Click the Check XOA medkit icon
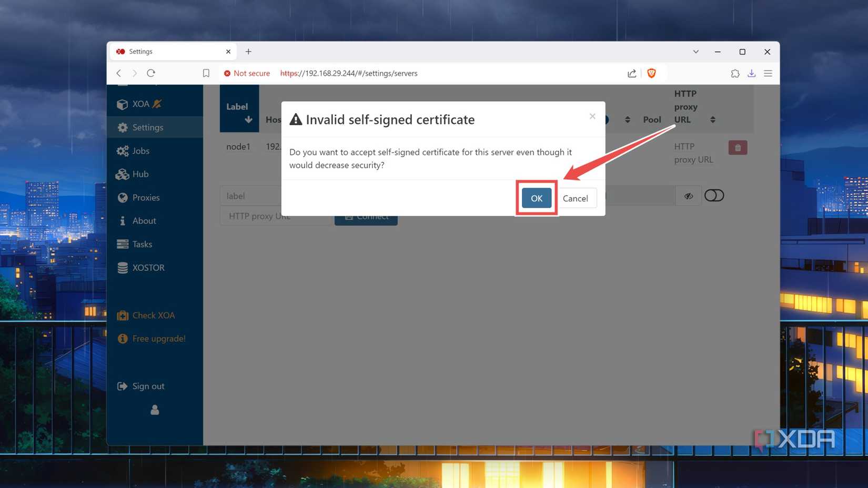 click(123, 316)
